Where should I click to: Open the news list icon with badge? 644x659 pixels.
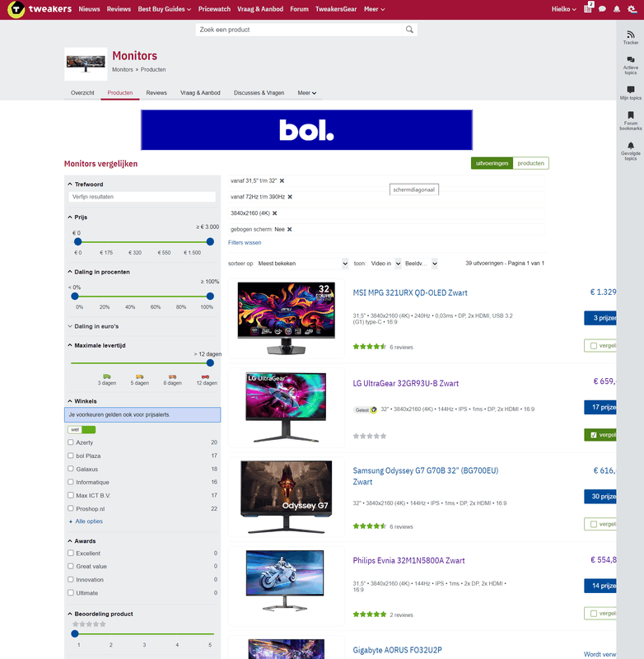[589, 8]
